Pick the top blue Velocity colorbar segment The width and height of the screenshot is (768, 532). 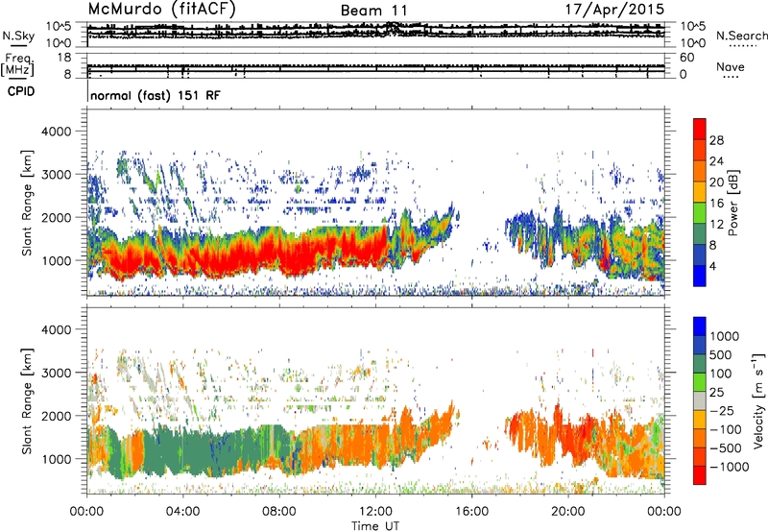(700, 326)
